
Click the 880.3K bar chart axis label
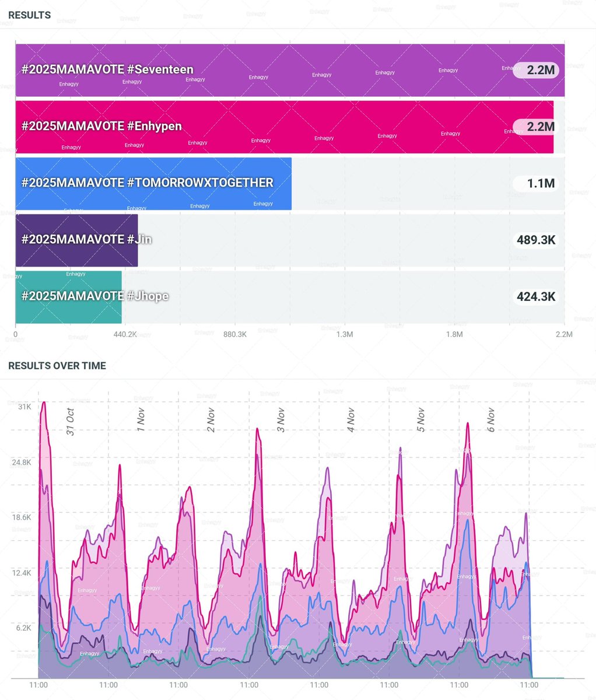[235, 334]
